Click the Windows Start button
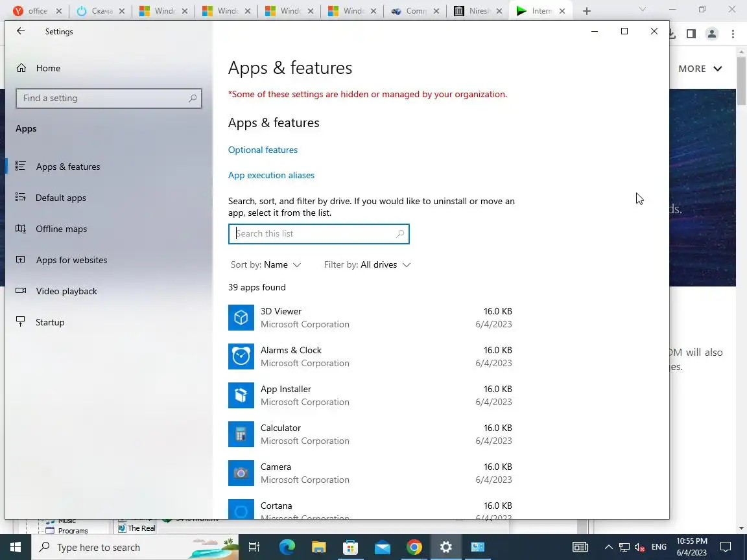 (x=16, y=547)
